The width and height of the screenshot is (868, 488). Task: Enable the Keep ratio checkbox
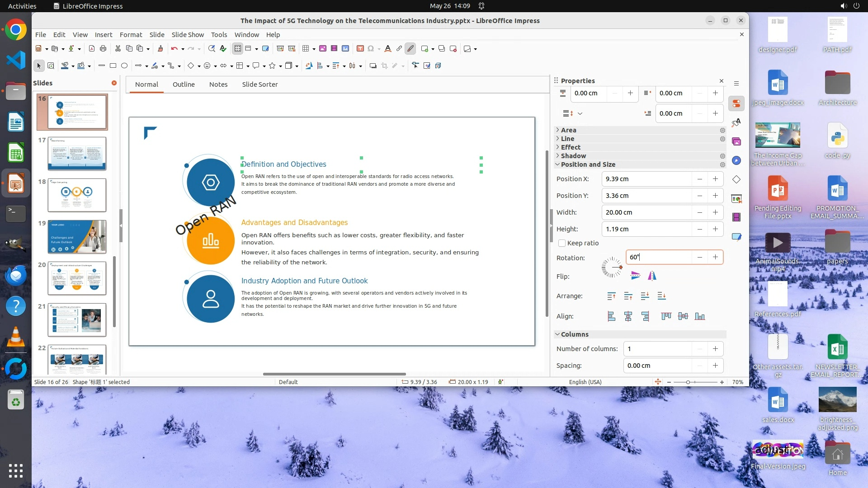coord(562,243)
